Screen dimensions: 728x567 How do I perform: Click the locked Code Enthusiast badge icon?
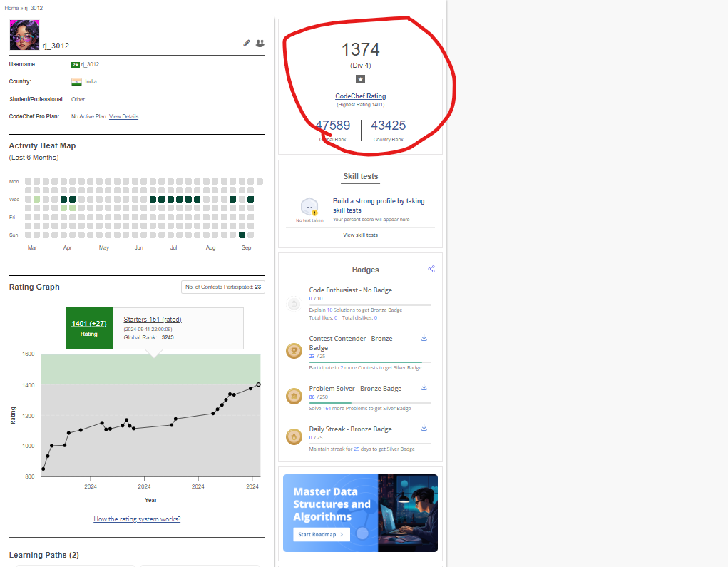point(294,304)
